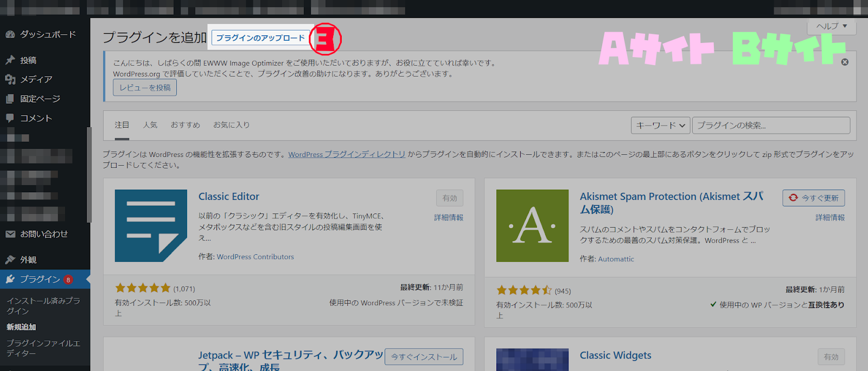The height and width of the screenshot is (371, 868).
Task: Click the 固定ページ pages icon
Action: [10, 99]
